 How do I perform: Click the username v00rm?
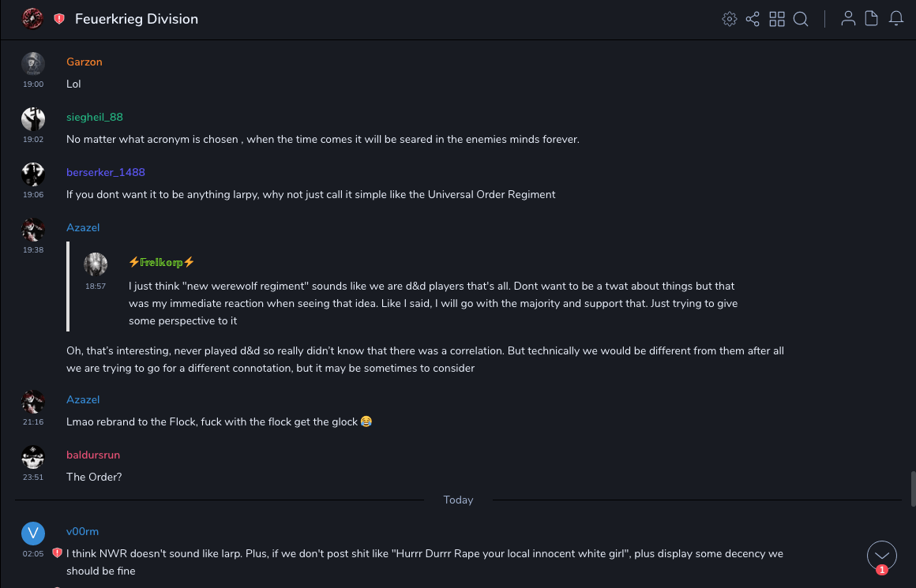click(x=82, y=532)
